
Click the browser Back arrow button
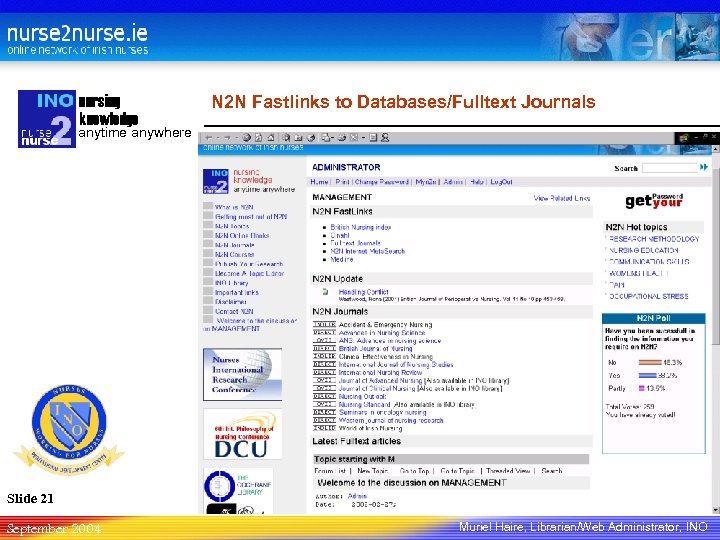point(209,137)
